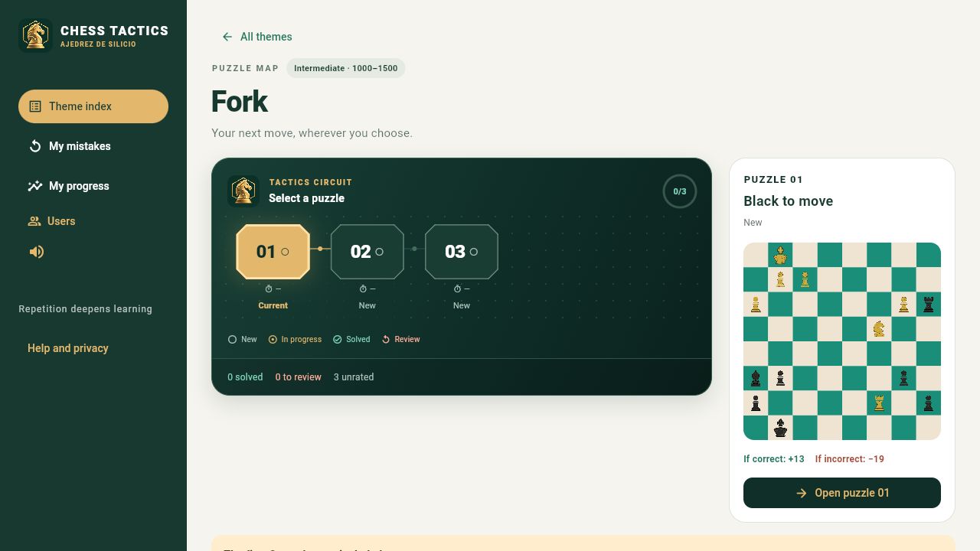Return to All themes
This screenshot has height=551, width=980.
tap(257, 37)
